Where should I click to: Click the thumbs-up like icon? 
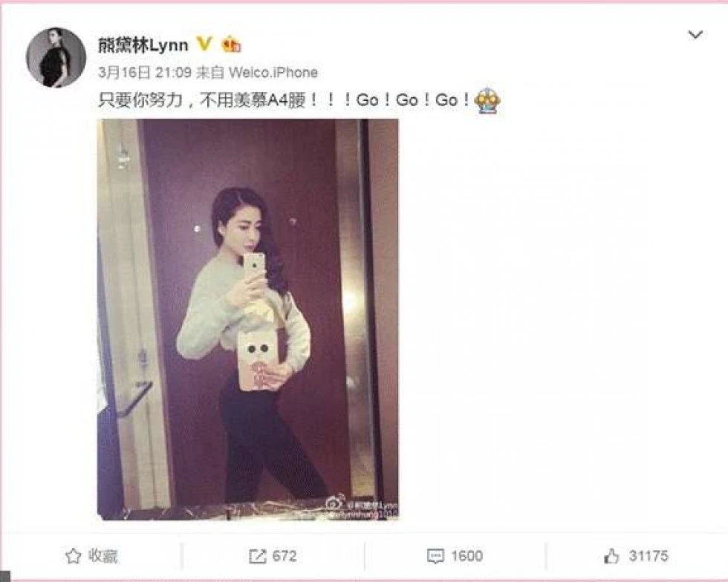coord(611,555)
